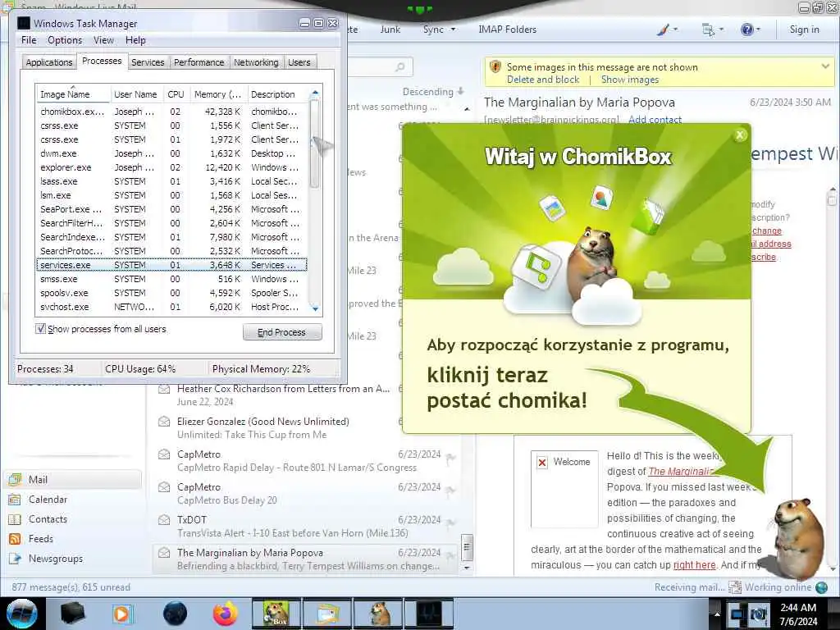Click the Junk toolbar button
Screen dimensions: 840x630
(390, 30)
